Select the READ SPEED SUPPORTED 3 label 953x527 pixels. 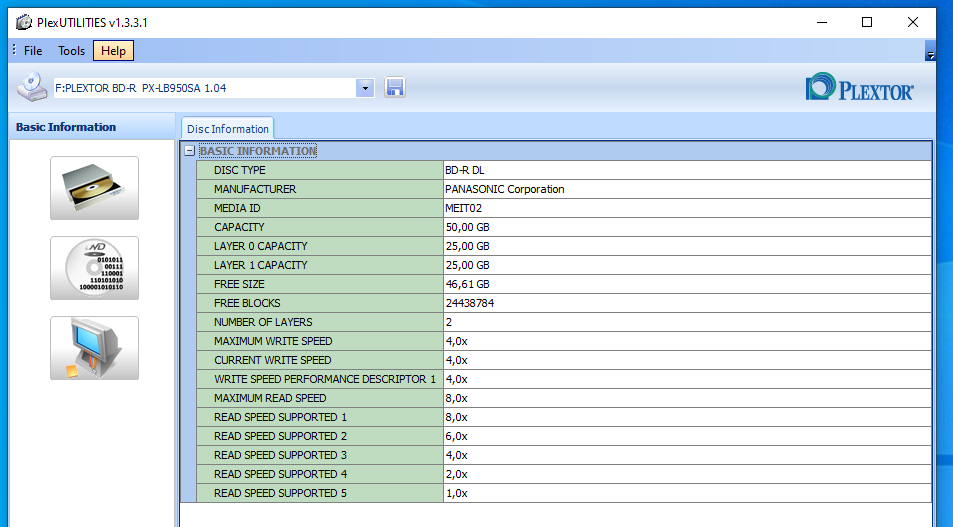(320, 455)
